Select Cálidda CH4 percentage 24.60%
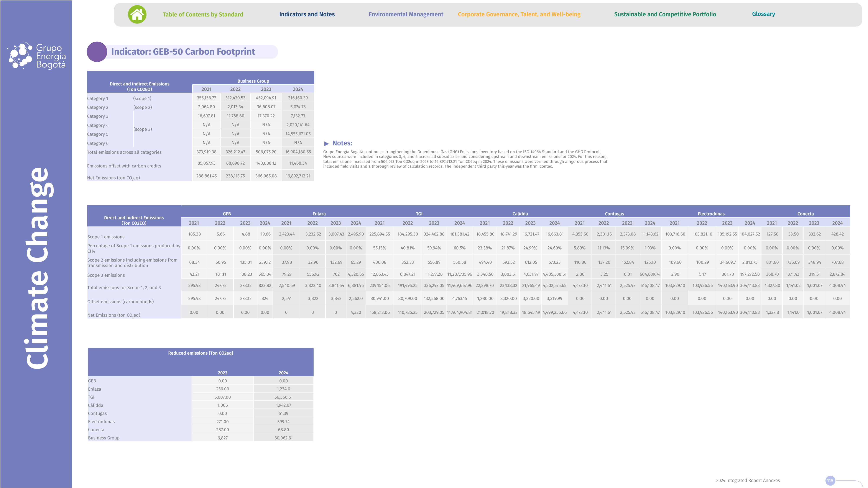Image resolution: width=868 pixels, height=488 pixels. [554, 248]
